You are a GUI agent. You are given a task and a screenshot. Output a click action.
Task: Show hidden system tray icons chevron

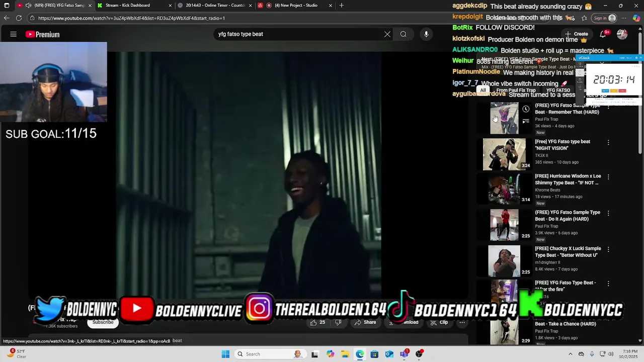[570, 354]
